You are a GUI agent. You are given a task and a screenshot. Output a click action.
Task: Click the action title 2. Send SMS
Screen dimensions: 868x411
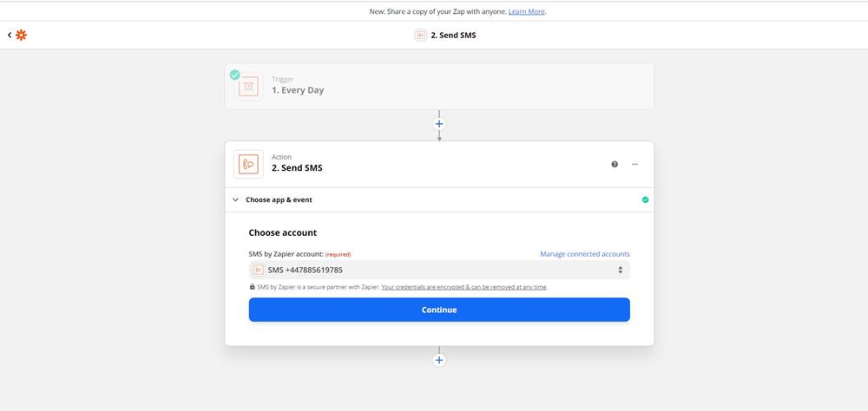(x=297, y=168)
